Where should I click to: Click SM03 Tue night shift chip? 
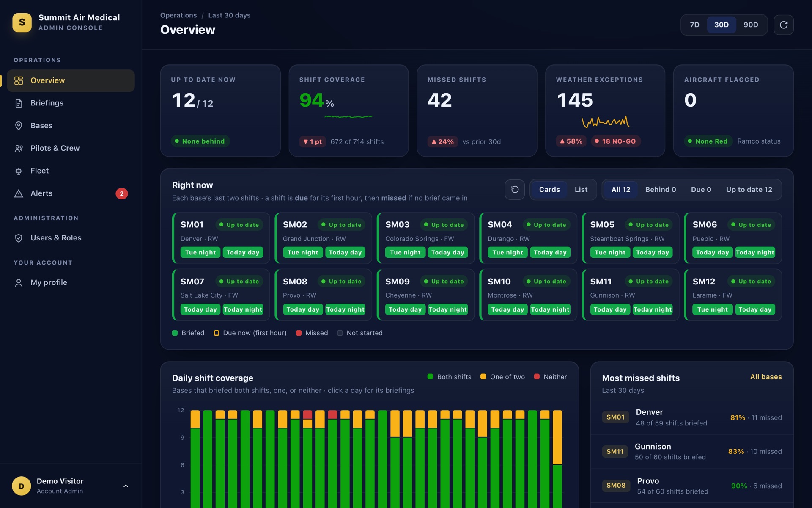[x=405, y=253]
